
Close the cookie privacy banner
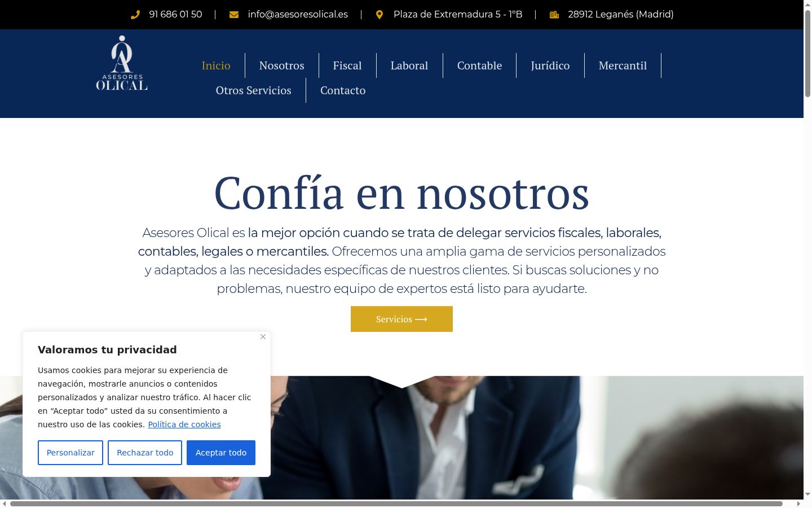tap(263, 337)
